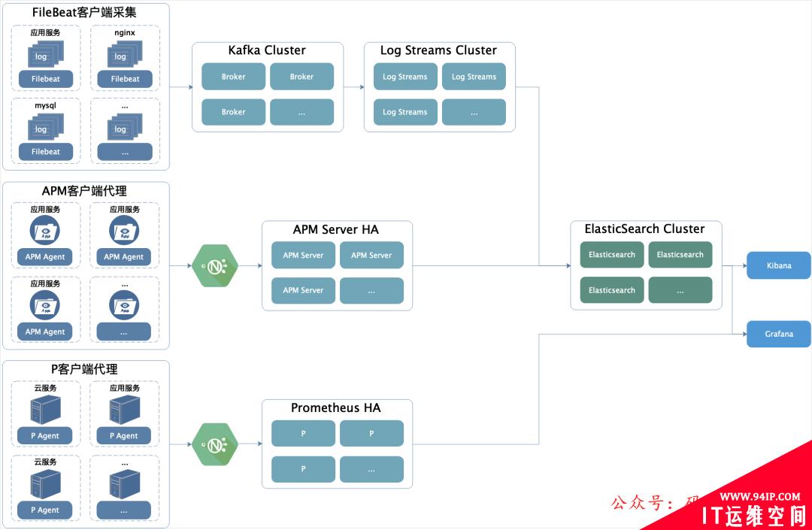Select the log stack icon under nginx

pos(125,54)
